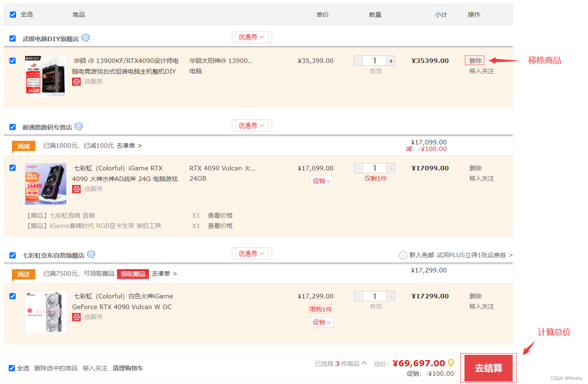Open customer service icon beside 武极电脑DIY旗舰店
This screenshot has height=384, width=588.
coord(85,38)
